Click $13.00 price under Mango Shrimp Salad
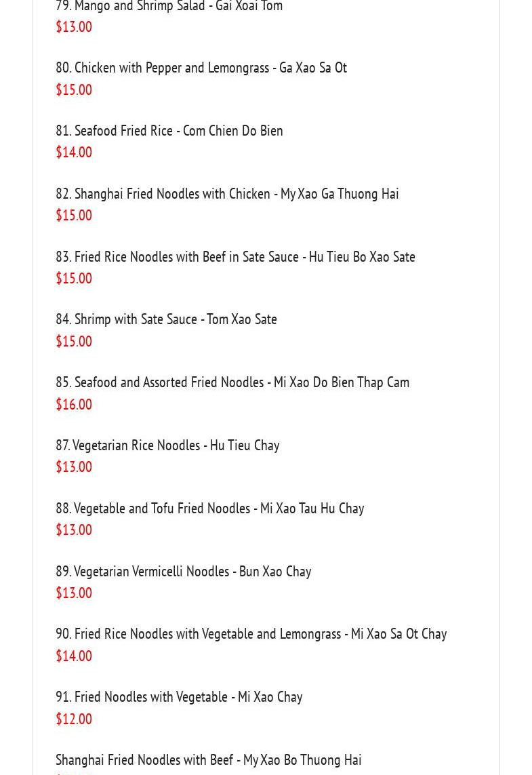The width and height of the screenshot is (532, 775). pos(74,27)
